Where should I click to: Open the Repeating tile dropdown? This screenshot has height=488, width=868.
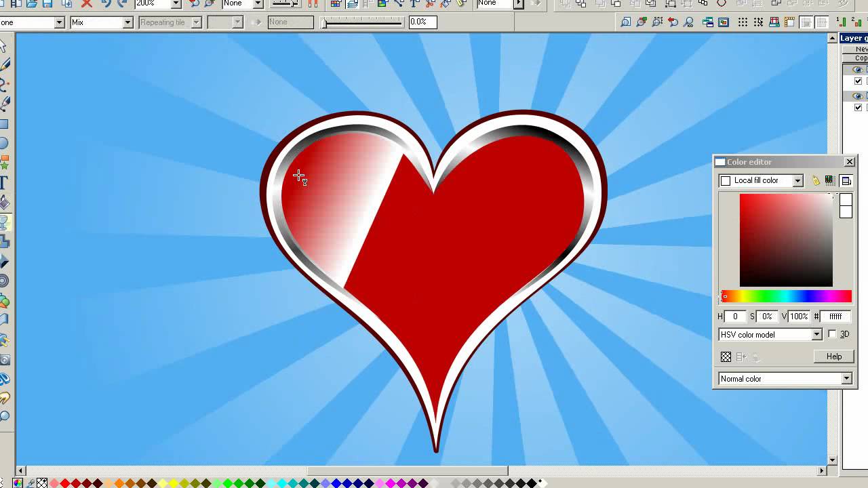click(196, 22)
